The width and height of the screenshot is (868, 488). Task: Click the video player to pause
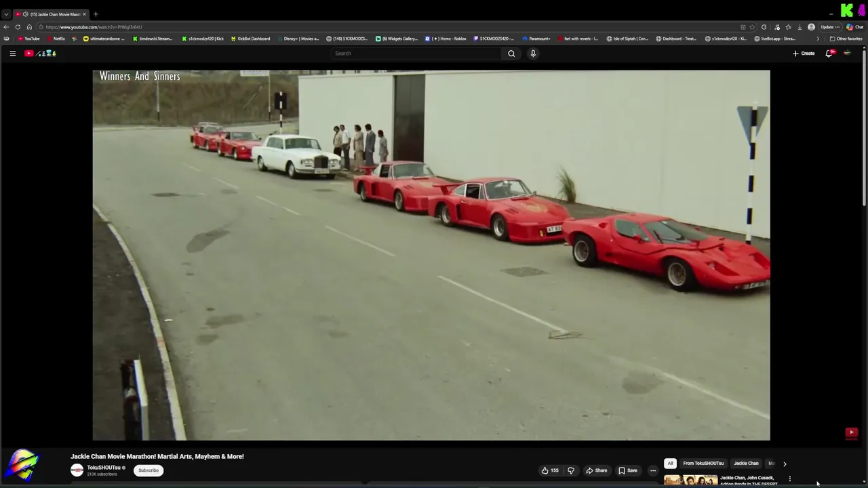tap(431, 255)
